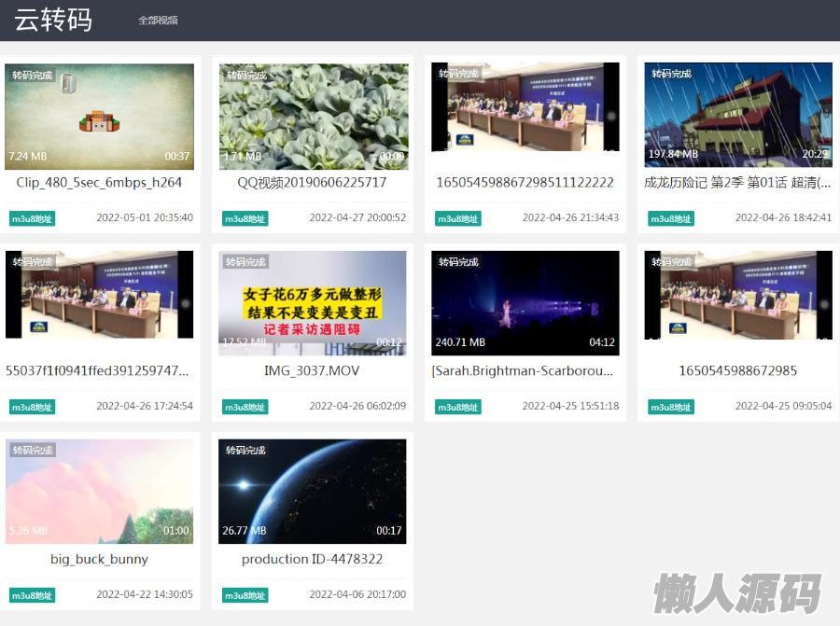Click the date 2022-04-26 18:42:41

[784, 217]
